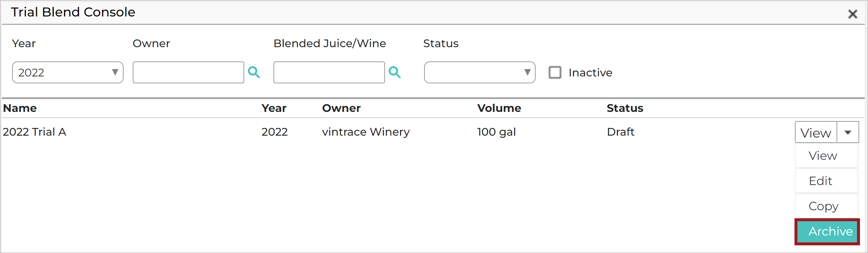Toggle the Inactive checkbox
This screenshot has width=868, height=253.
point(555,72)
